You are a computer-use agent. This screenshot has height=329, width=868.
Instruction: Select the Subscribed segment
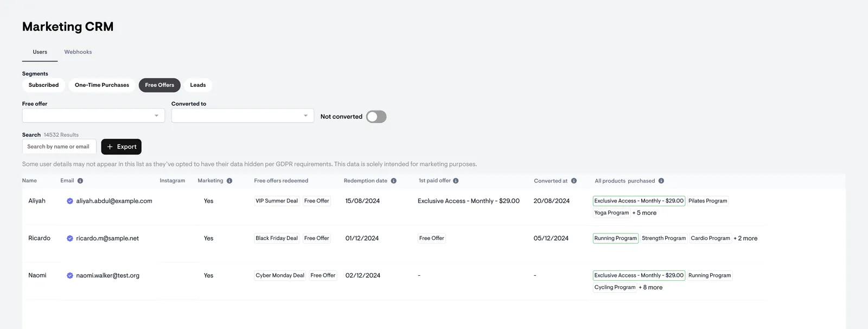(x=43, y=85)
